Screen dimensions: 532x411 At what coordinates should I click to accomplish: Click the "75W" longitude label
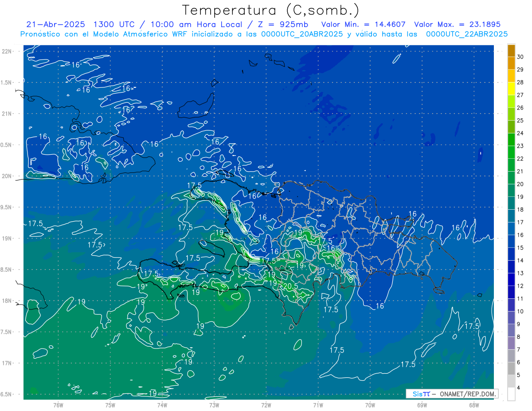coord(110,405)
